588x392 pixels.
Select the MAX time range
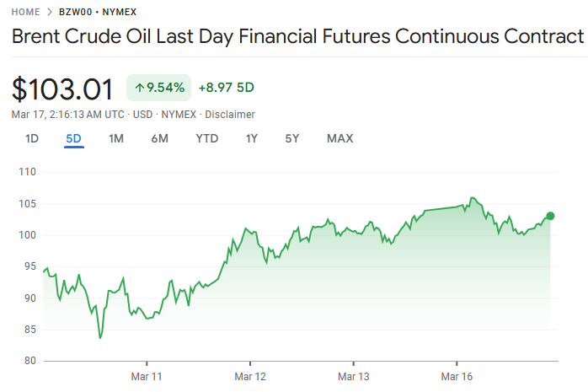(x=339, y=138)
